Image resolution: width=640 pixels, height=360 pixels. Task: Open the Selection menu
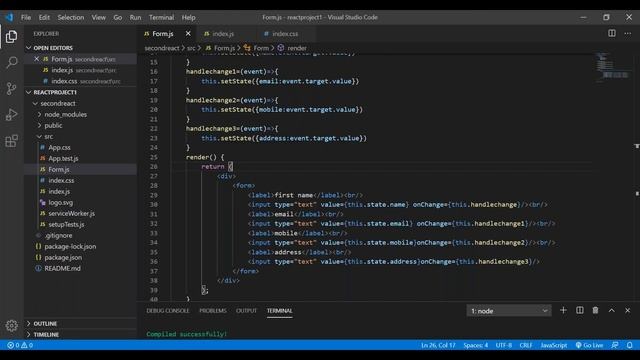click(71, 18)
